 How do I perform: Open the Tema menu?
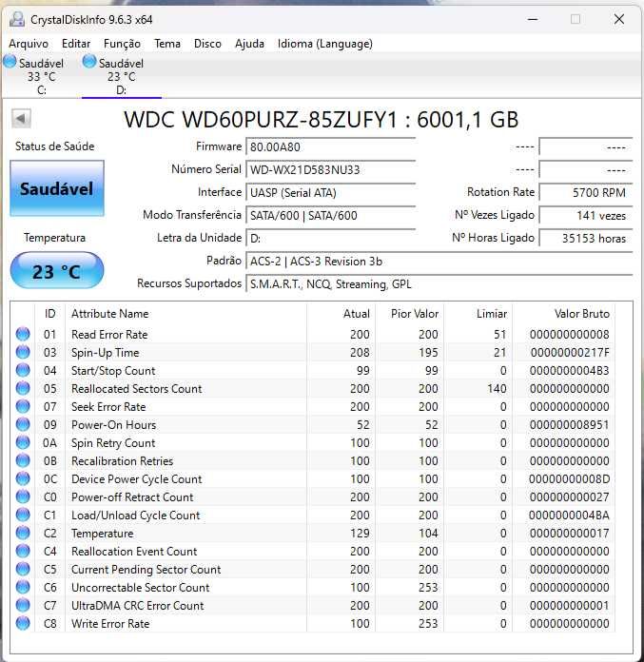tap(167, 44)
